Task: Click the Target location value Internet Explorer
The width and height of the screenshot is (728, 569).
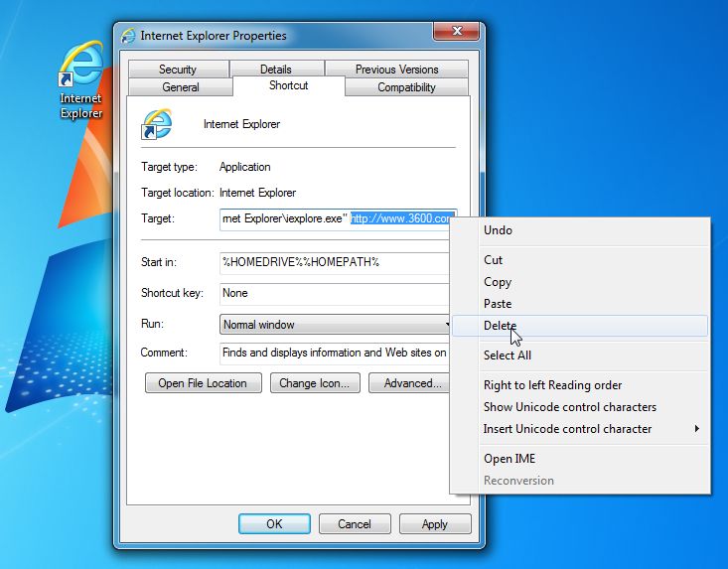Action: [257, 193]
